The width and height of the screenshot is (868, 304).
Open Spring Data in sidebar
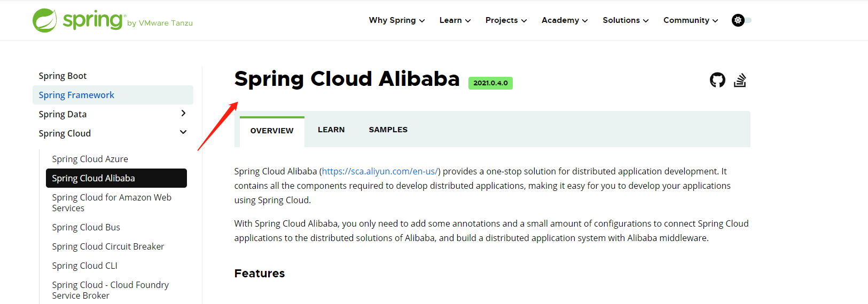tap(62, 114)
